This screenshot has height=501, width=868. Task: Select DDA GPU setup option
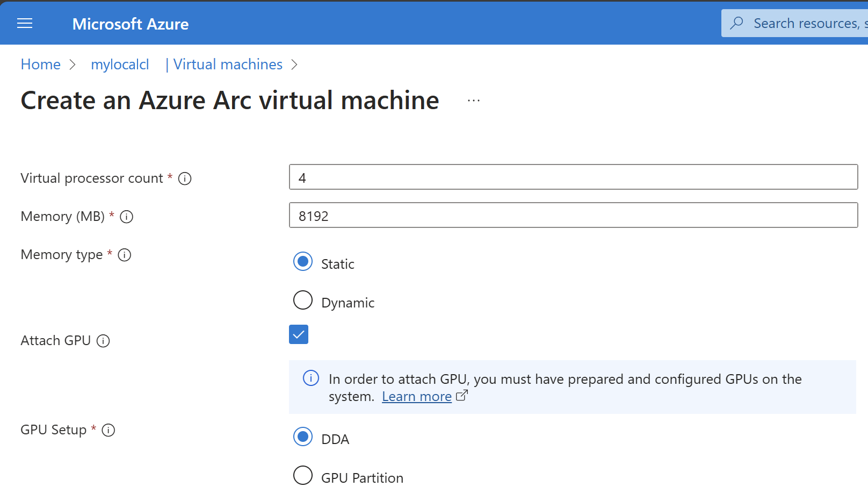coord(303,437)
